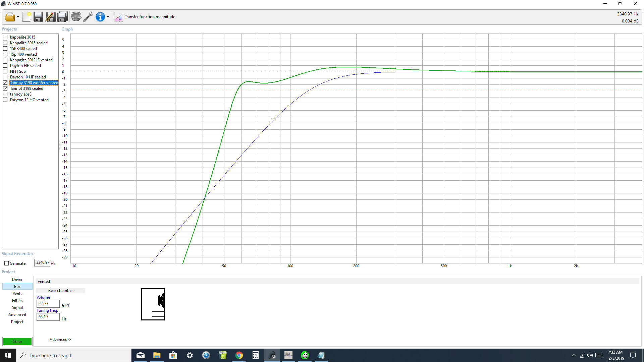Image resolution: width=644 pixels, height=362 pixels.
Task: Toggle the Kappalite 3015 sealed checkbox
Action: click(5, 43)
